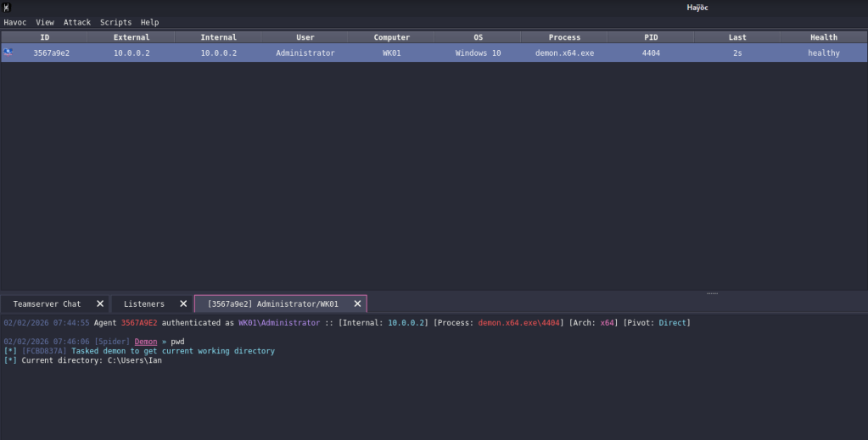Open the Attack menu
The image size is (868, 440).
point(76,22)
